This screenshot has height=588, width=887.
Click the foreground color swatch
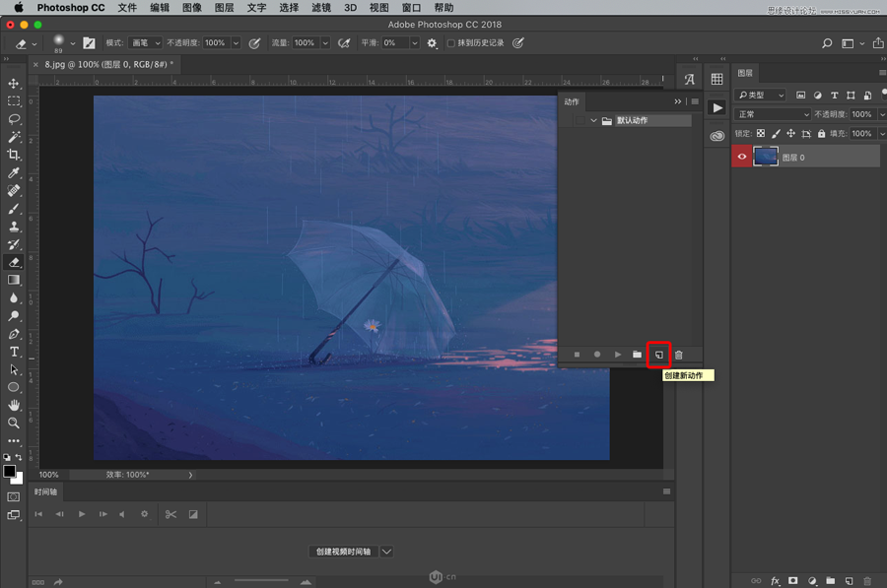coord(10,472)
